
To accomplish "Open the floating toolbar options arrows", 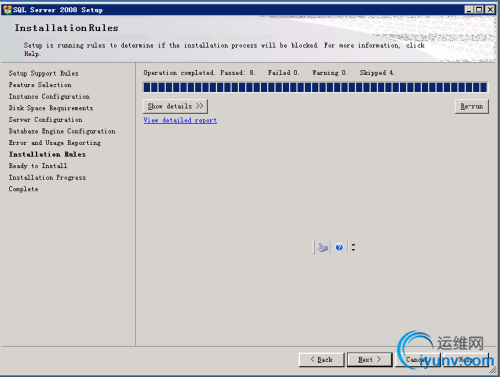I will pyautogui.click(x=353, y=247).
